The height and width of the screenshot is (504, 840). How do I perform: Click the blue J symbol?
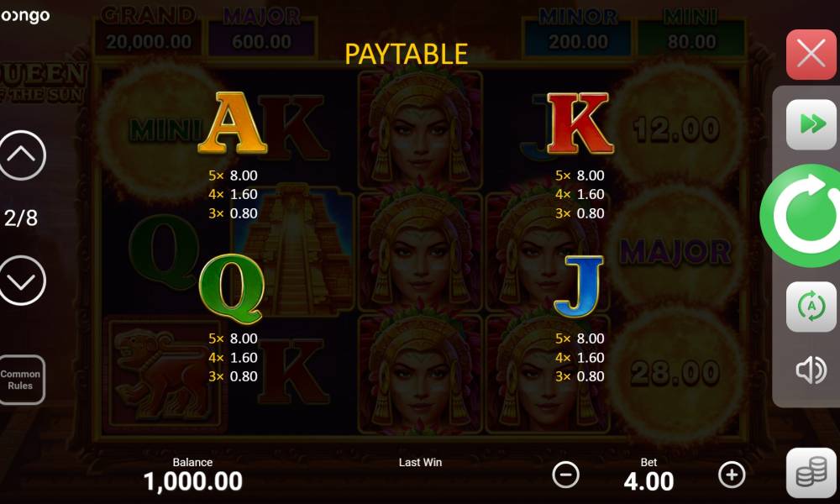[579, 287]
